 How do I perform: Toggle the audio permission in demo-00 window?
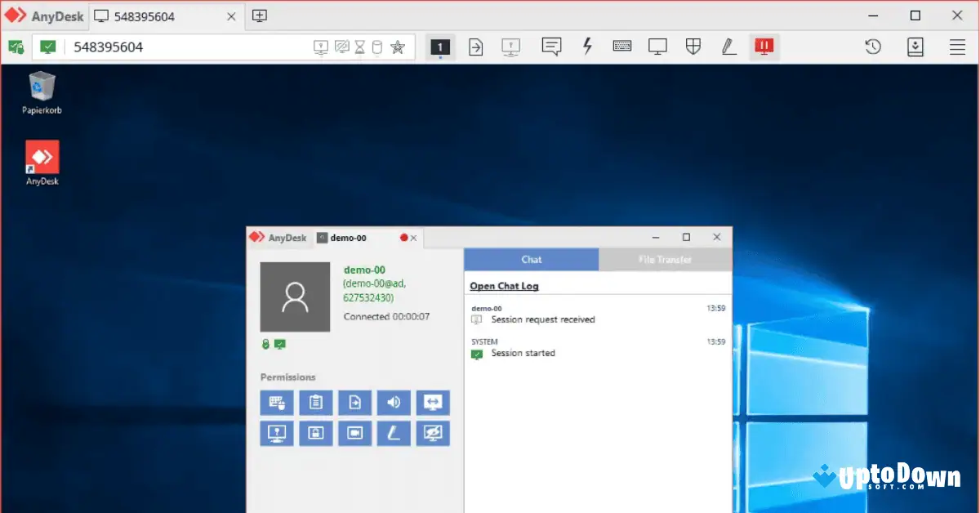(394, 402)
